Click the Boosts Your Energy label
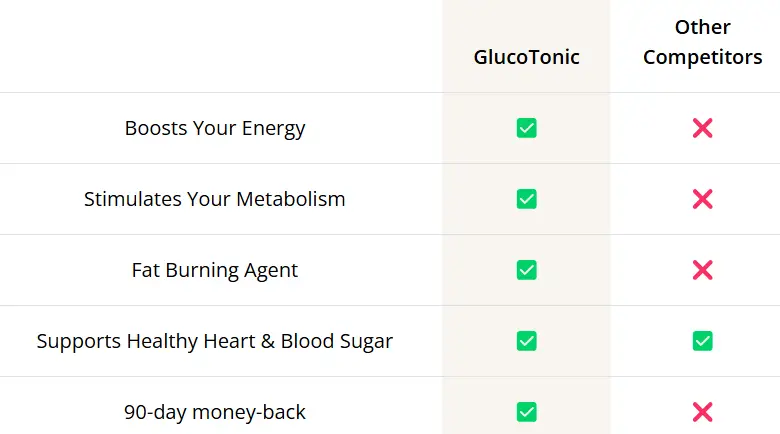The image size is (780, 434). 215,128
